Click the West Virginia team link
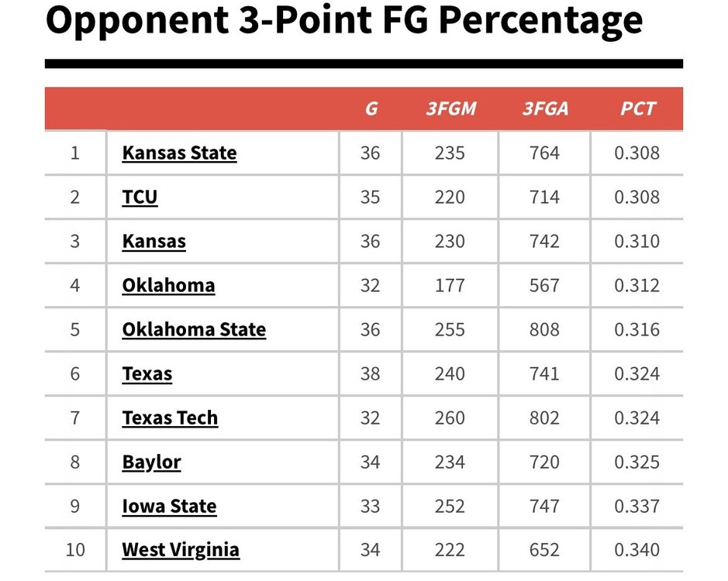Image resolution: width=728 pixels, height=581 pixels. tap(181, 551)
